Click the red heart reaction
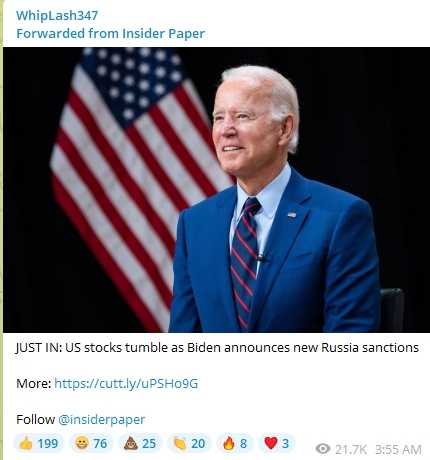The width and height of the screenshot is (430, 460). [x=277, y=443]
